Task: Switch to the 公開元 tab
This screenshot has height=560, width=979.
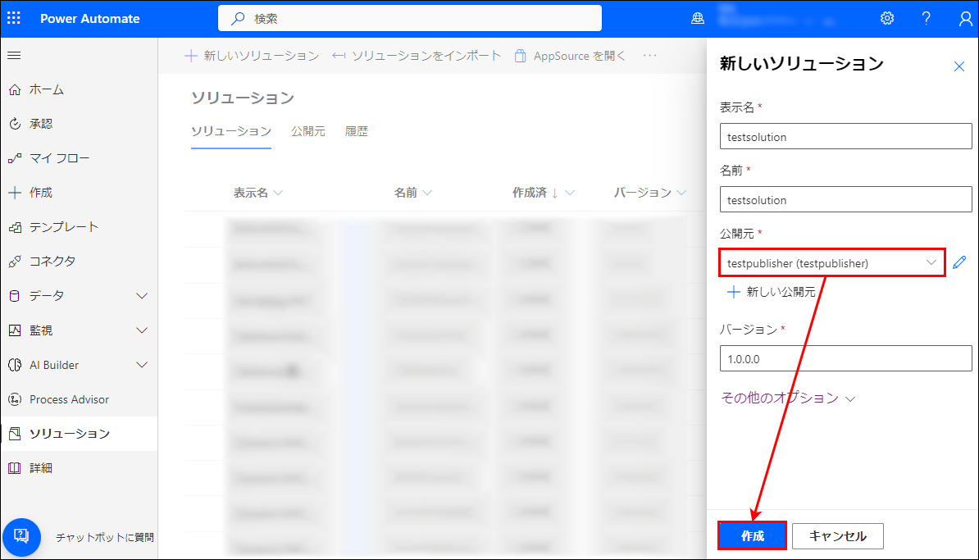Action: [307, 132]
